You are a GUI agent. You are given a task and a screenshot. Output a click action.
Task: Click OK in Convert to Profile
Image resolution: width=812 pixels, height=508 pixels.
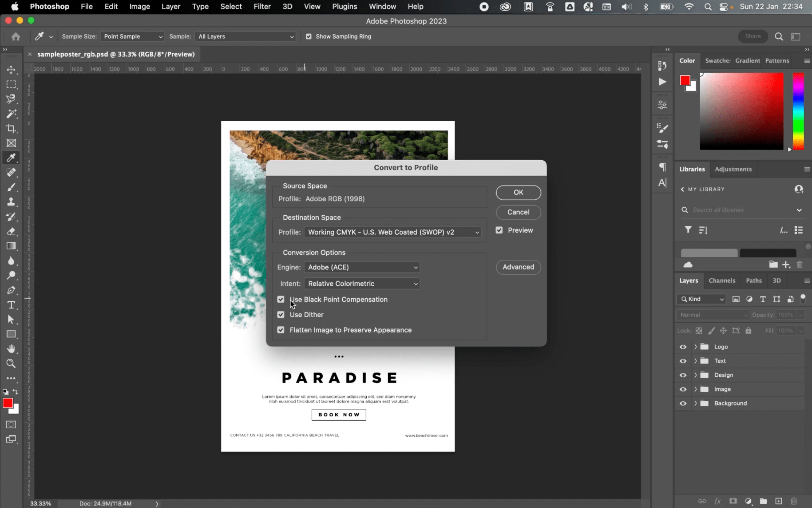click(x=518, y=192)
